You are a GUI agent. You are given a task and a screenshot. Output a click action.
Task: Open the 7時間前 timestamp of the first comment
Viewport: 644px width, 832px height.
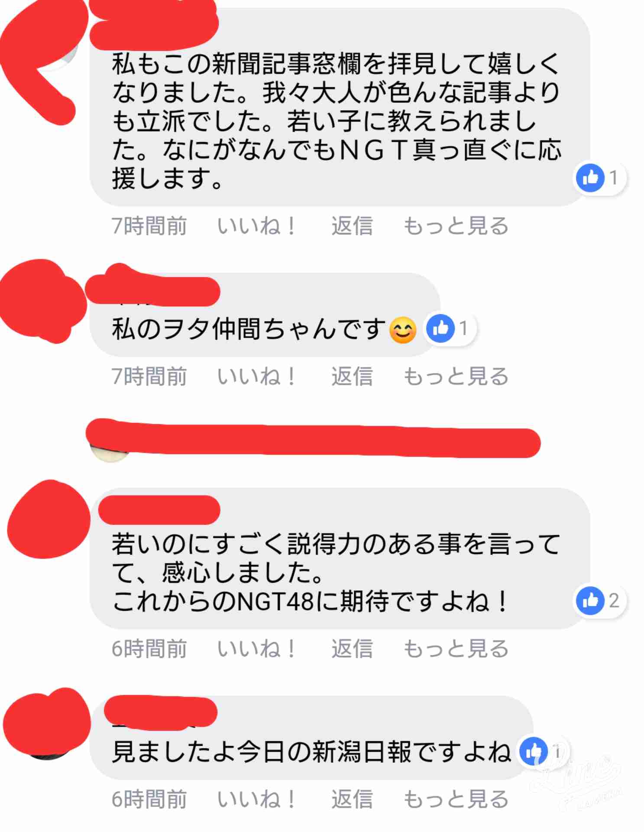[149, 226]
